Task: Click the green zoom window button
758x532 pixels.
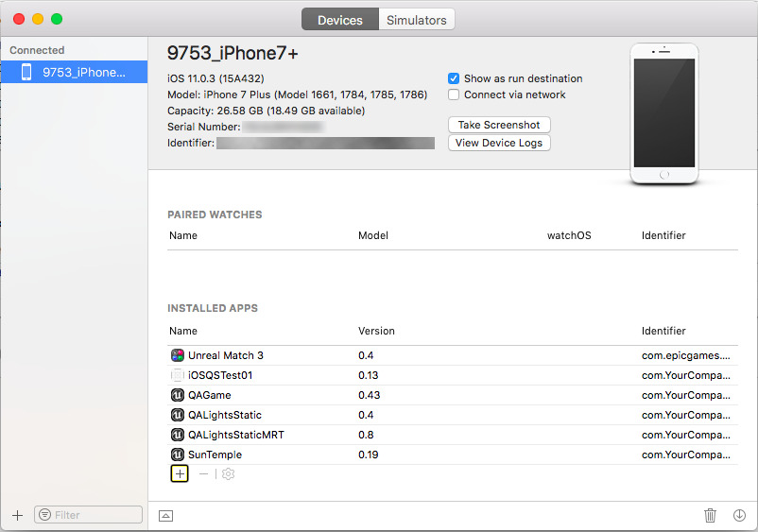Action: [x=57, y=19]
